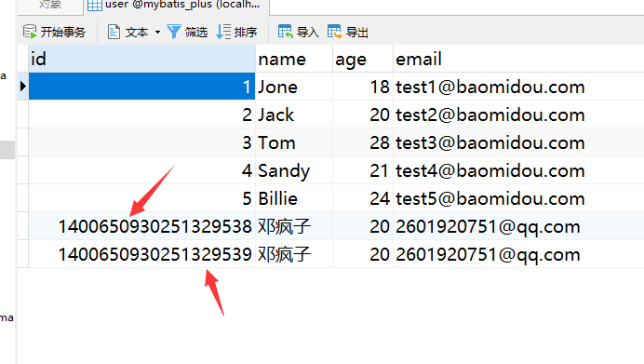Select the cell containing name Jack

[x=294, y=115]
